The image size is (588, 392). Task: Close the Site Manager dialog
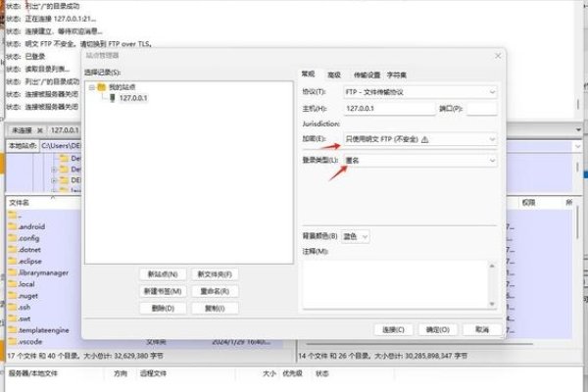pos(498,56)
